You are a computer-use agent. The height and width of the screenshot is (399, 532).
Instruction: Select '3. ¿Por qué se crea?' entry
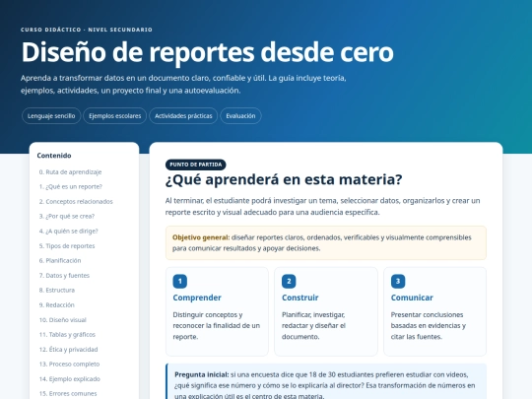click(67, 216)
